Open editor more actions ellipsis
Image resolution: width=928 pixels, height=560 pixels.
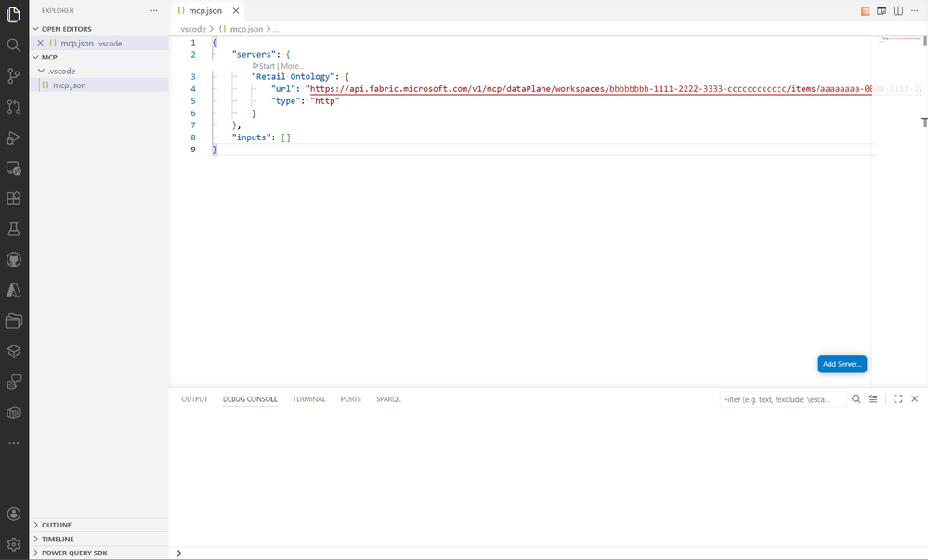914,10
